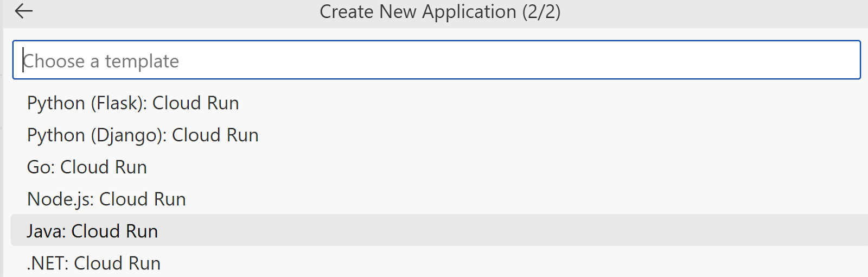Go back from the template picker
This screenshot has width=868, height=277.
(24, 11)
